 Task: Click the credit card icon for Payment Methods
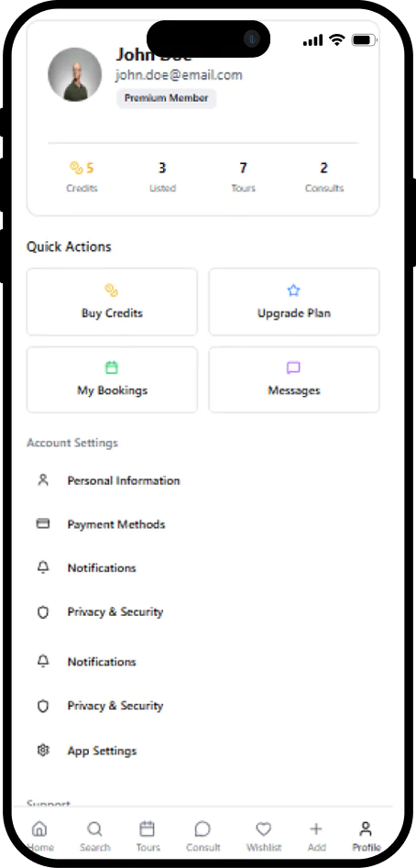43,523
